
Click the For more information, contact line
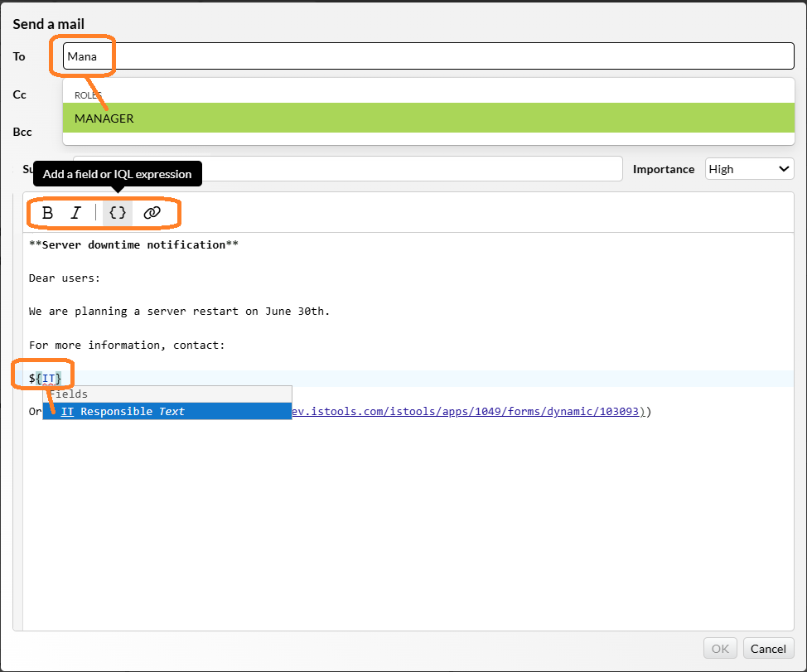(x=126, y=345)
